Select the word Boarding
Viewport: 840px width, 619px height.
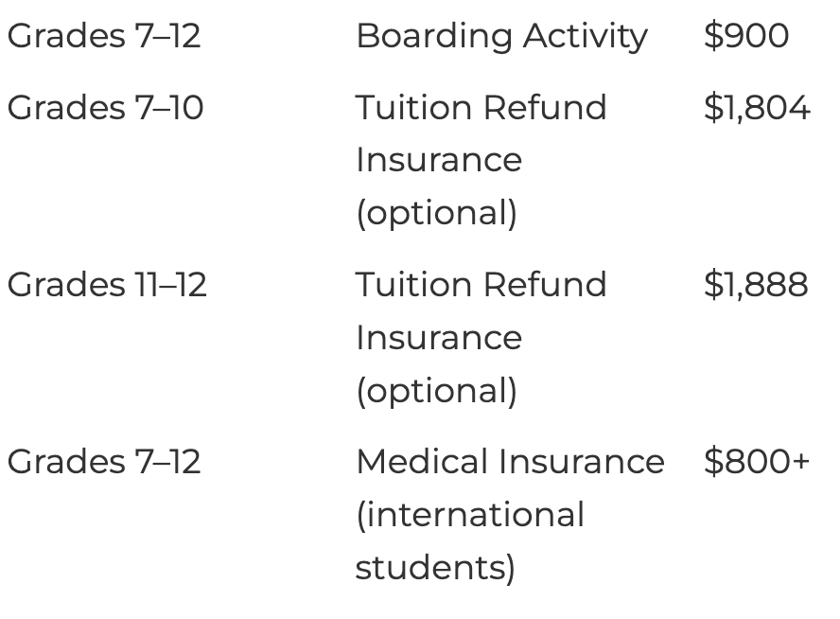click(x=434, y=38)
